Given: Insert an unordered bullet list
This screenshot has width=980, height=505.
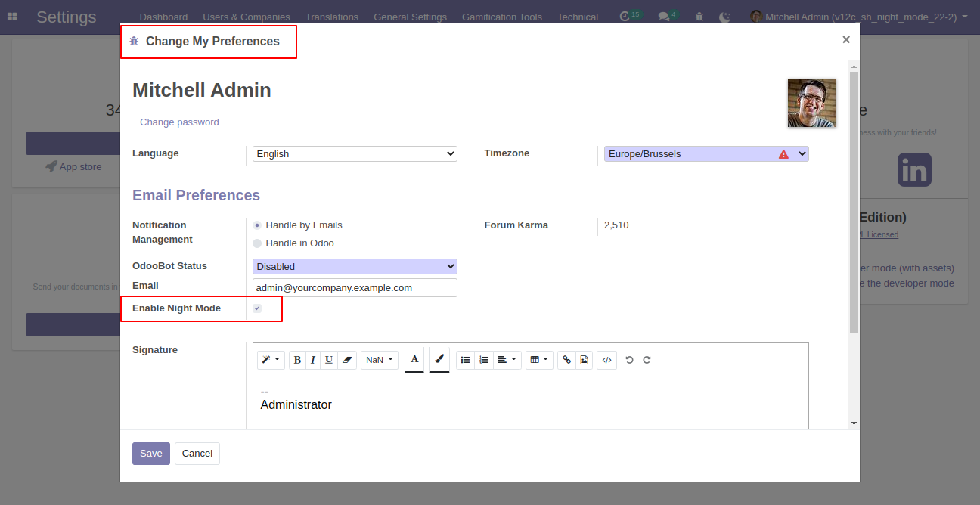Looking at the screenshot, I should point(465,360).
